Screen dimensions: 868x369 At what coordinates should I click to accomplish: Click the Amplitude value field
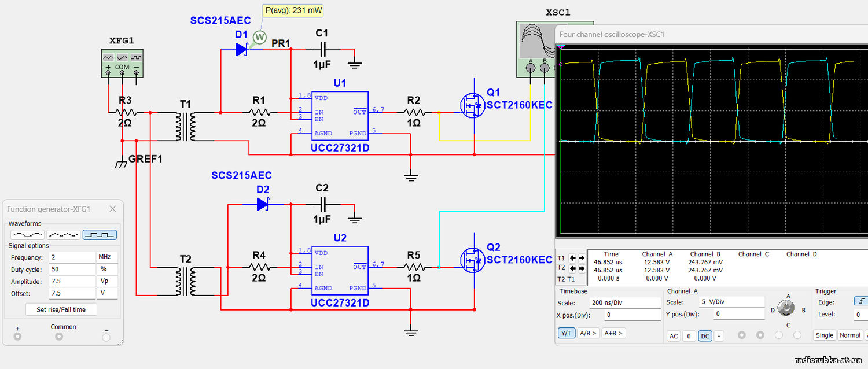72,282
